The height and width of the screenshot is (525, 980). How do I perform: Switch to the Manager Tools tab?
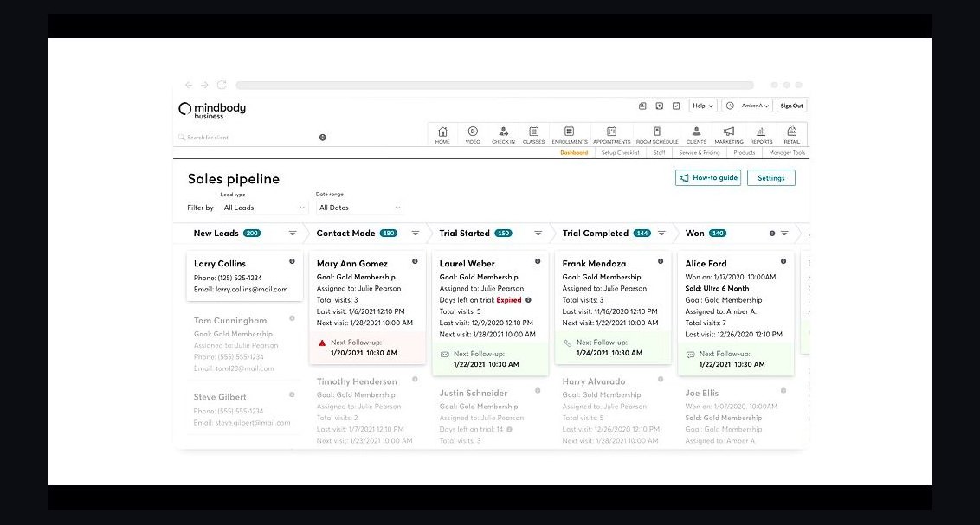(x=787, y=153)
